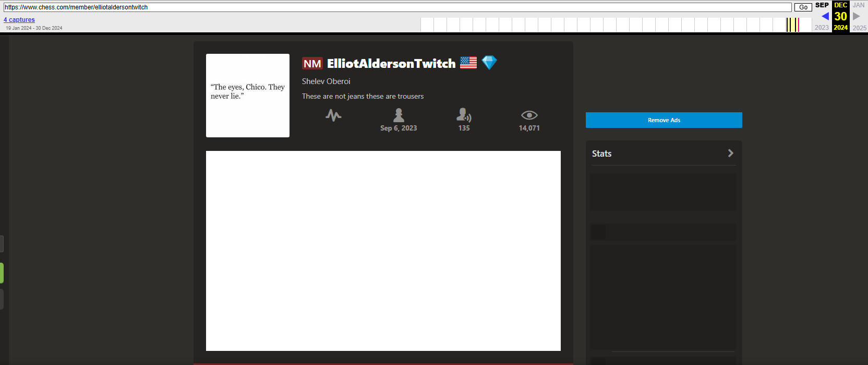
Task: Click the green tab on left sidebar
Action: tap(2, 273)
